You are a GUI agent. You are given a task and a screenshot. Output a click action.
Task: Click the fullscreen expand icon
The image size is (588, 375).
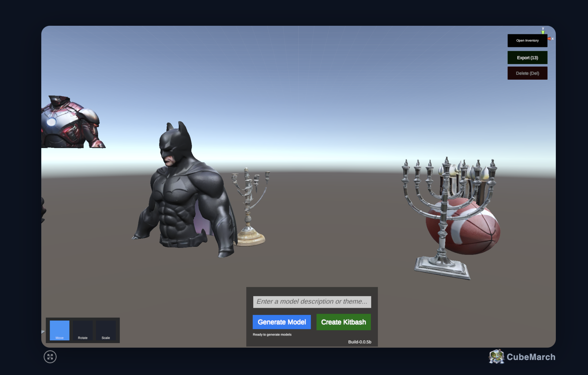click(50, 357)
